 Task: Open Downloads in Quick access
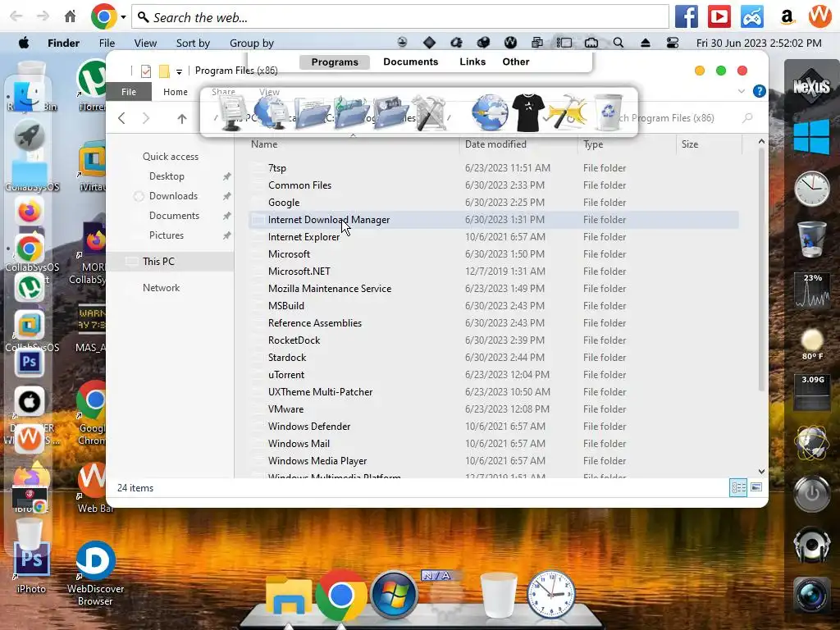[173, 196]
